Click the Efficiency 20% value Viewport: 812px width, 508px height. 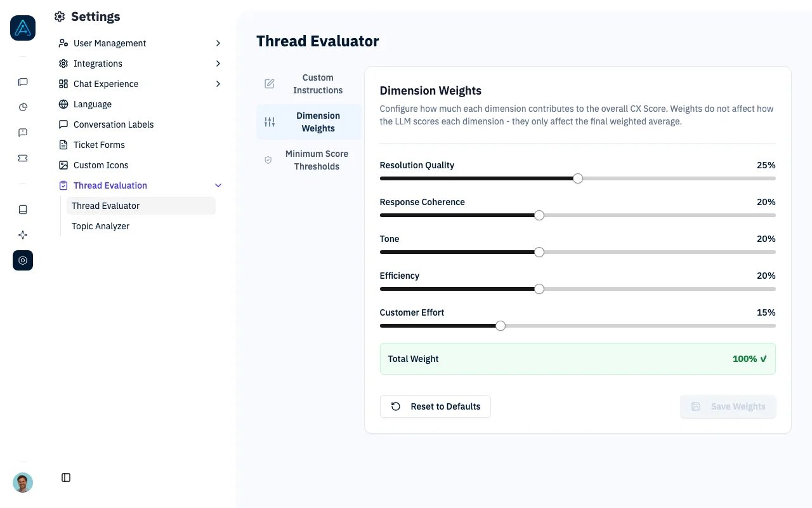(x=766, y=276)
